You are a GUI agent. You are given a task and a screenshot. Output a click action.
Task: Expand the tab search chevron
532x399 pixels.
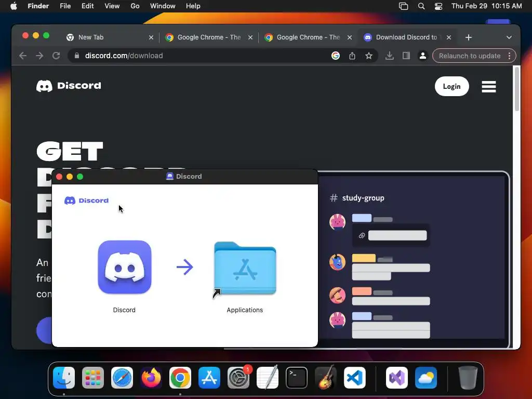click(x=509, y=37)
